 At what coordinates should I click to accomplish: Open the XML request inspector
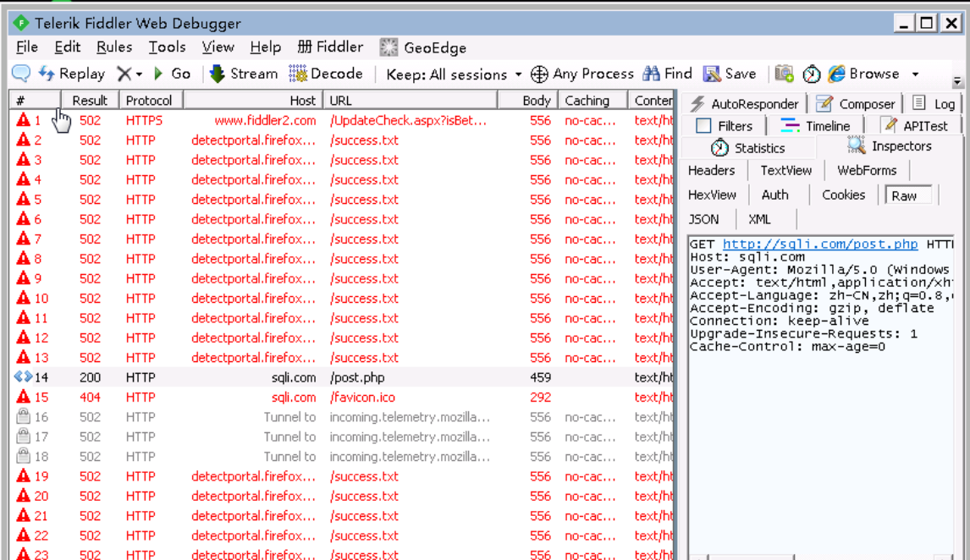tap(759, 219)
